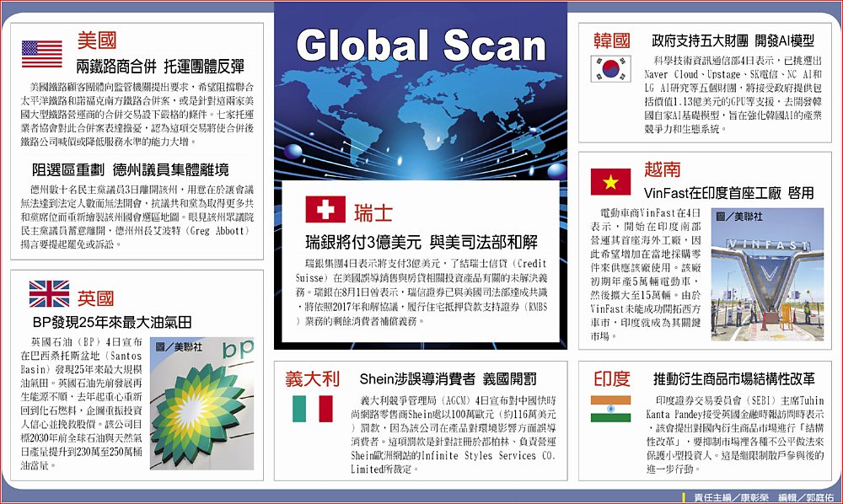Viewport: 843px width, 504px height.
Task: Click headline 兩鐵路商合併 托運團體反彈
Action: (159, 67)
